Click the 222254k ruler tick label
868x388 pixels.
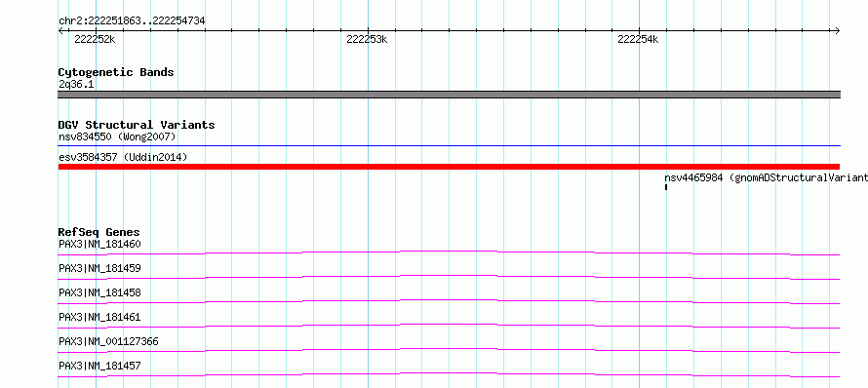coord(638,39)
